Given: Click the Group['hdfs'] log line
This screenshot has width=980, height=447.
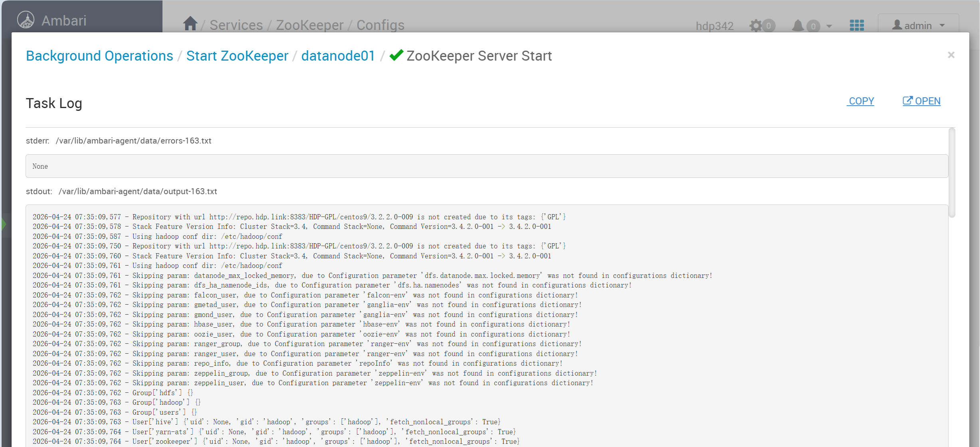Looking at the screenshot, I should tap(113, 393).
